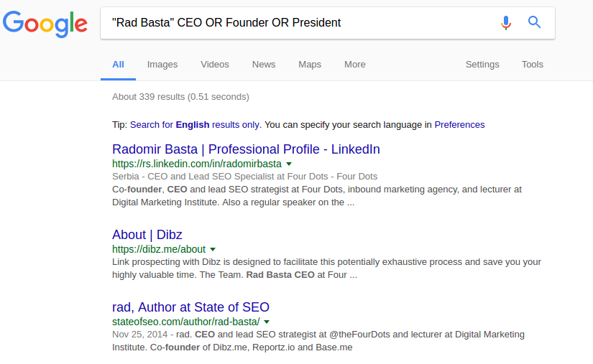Open the rad, Author at State of SEO link

(190, 307)
